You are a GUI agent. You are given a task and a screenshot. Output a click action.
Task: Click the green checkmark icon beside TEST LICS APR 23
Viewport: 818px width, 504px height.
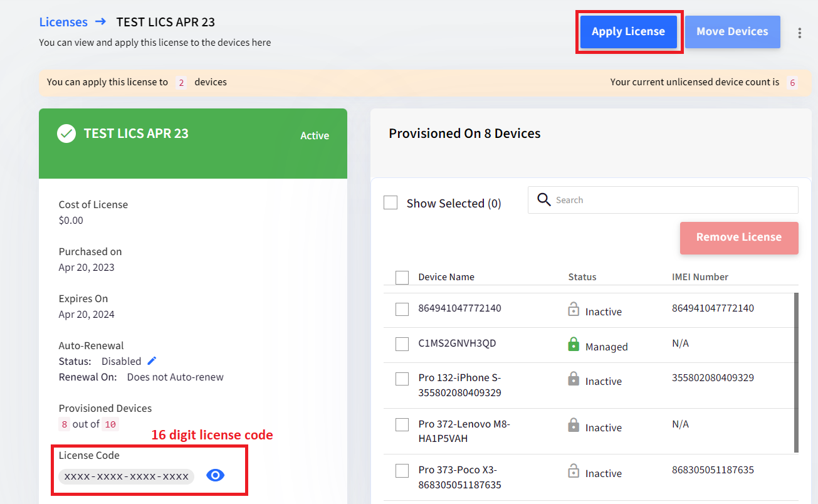coord(66,134)
